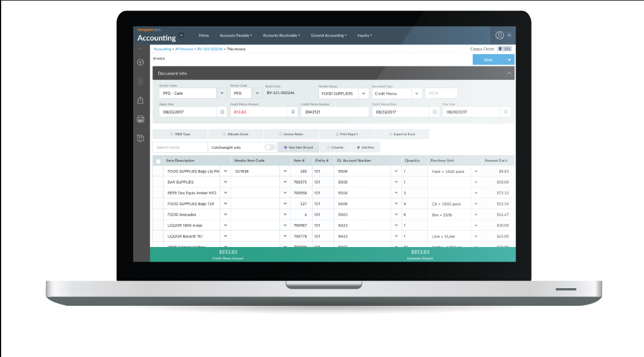The width and height of the screenshot is (644, 357).
Task: Open the Document Type dropdown
Action: [417, 93]
